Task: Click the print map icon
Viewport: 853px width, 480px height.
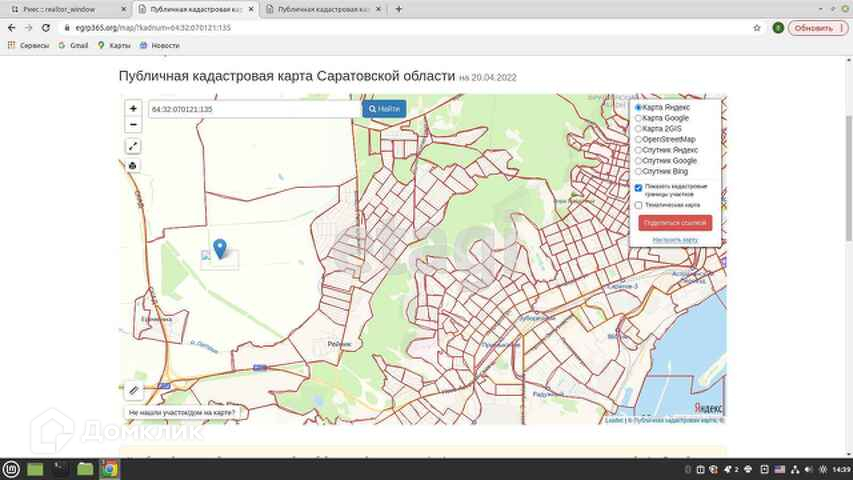Action: coord(133,165)
